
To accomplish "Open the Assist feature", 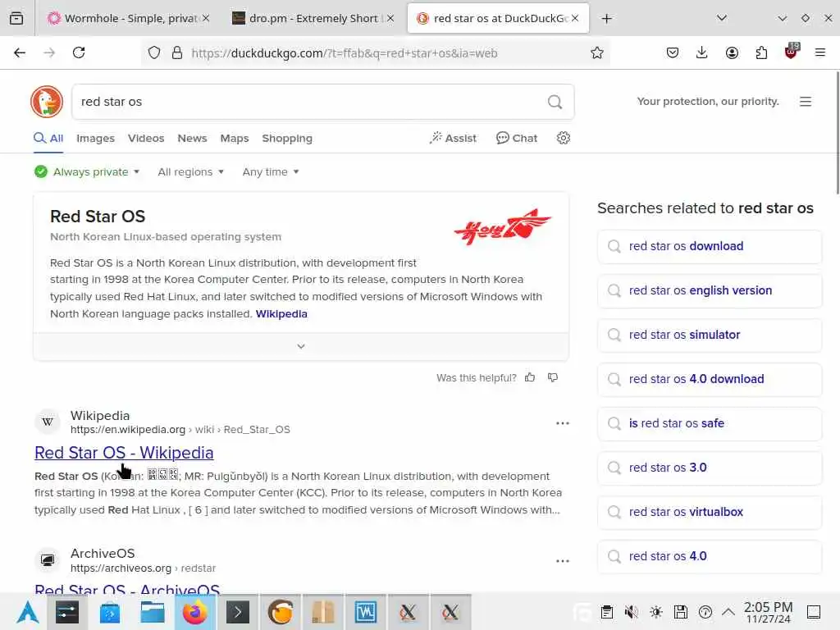I will click(453, 138).
